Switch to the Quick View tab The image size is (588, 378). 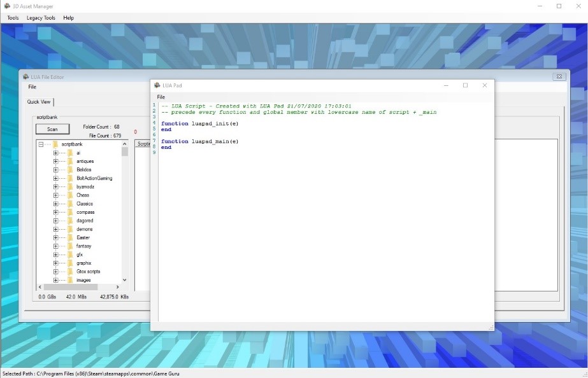click(39, 102)
